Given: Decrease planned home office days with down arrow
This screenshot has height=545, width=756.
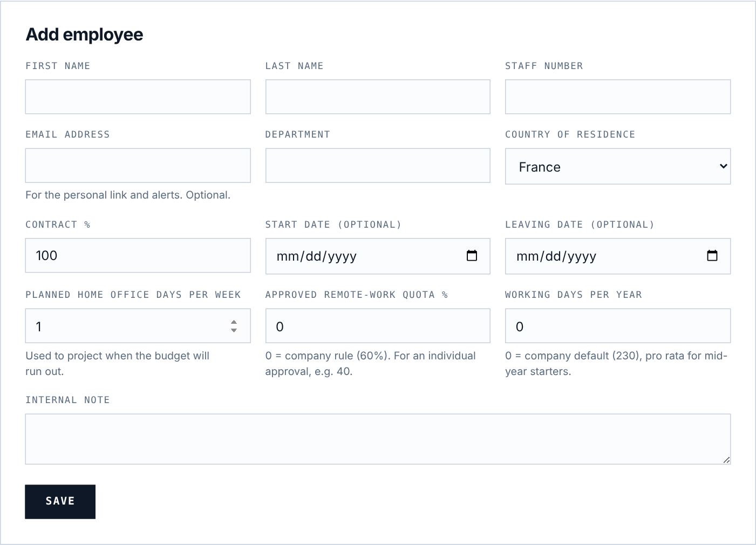Looking at the screenshot, I should point(234,330).
